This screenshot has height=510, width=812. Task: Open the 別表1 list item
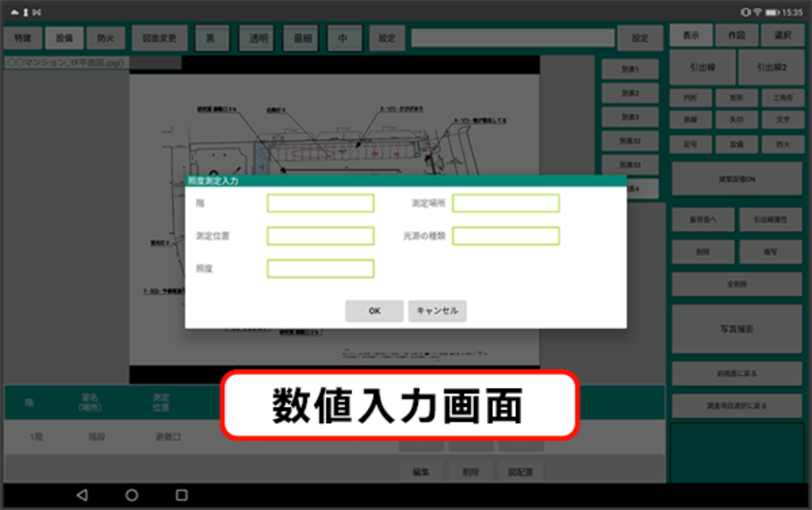(x=630, y=69)
